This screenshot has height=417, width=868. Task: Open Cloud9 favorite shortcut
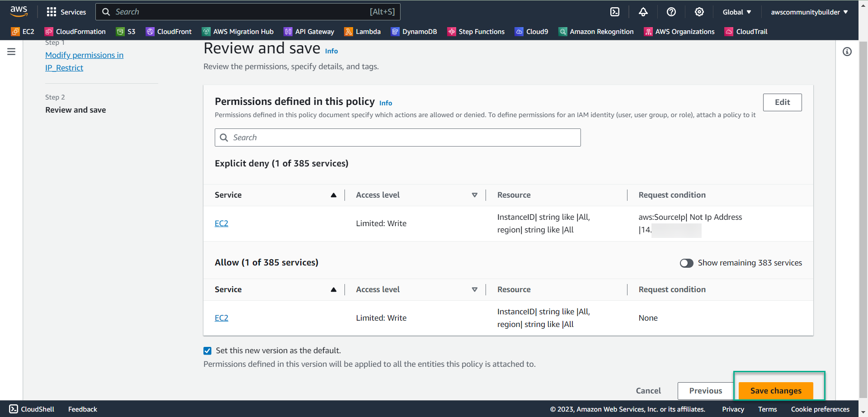coord(532,32)
